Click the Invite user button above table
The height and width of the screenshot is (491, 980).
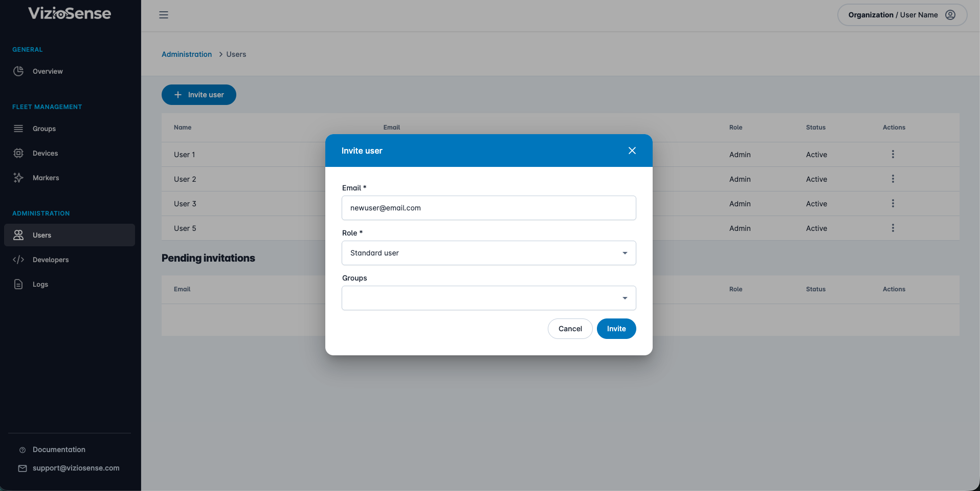[x=199, y=95]
